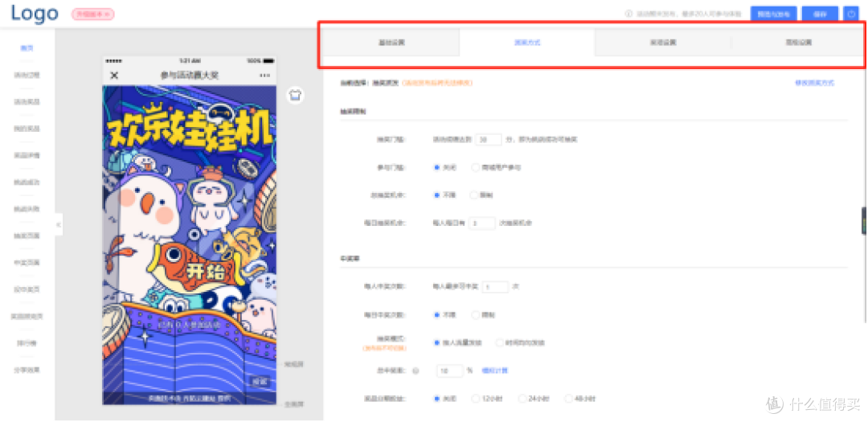Viewport: 868px width, 422px height.
Task: Select 全面屏 preview mode
Action: click(x=294, y=404)
